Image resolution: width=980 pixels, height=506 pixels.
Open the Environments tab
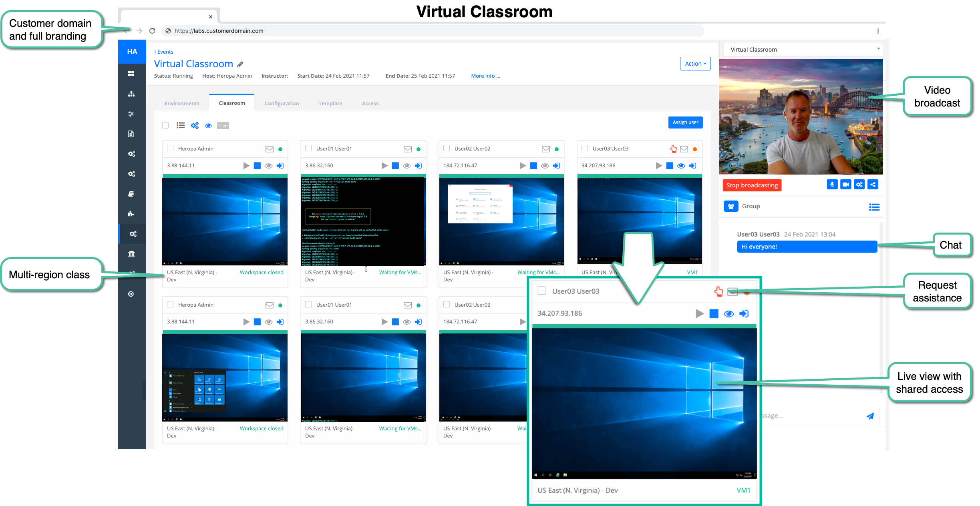182,103
